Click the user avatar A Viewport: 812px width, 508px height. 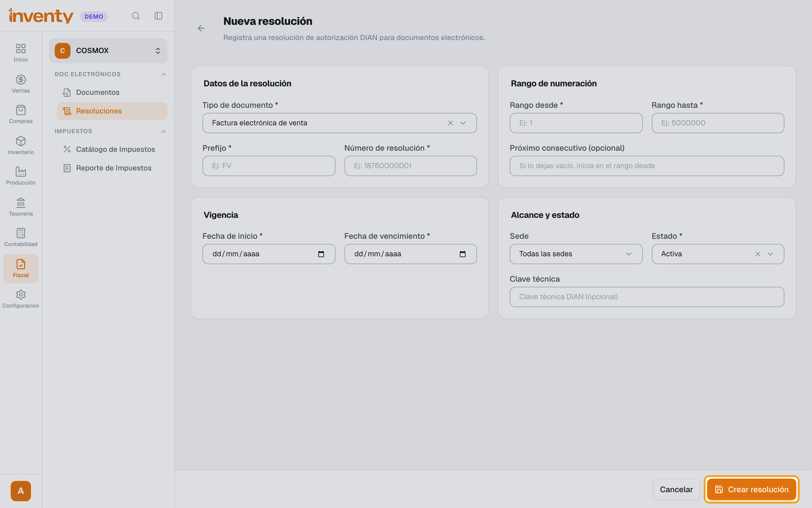pos(21,491)
